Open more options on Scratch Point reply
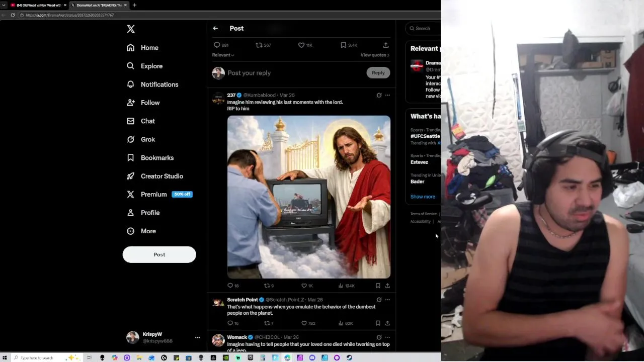 coord(387,300)
